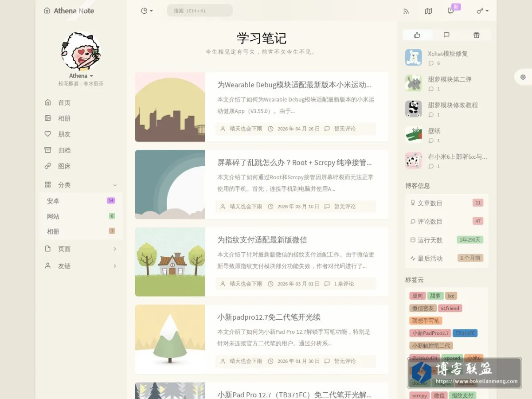
Task: Select the 网站 category with 6 posts
Action: coord(81,216)
